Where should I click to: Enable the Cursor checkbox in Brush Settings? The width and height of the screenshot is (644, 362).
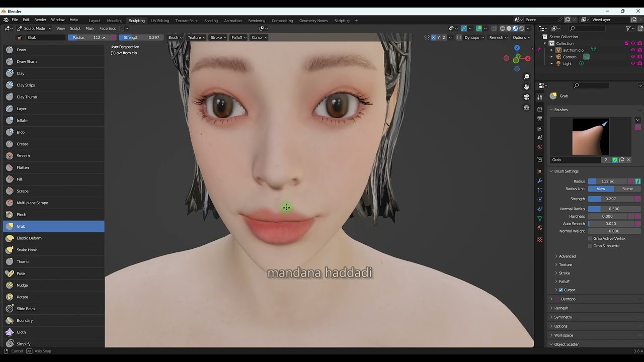[x=560, y=290]
